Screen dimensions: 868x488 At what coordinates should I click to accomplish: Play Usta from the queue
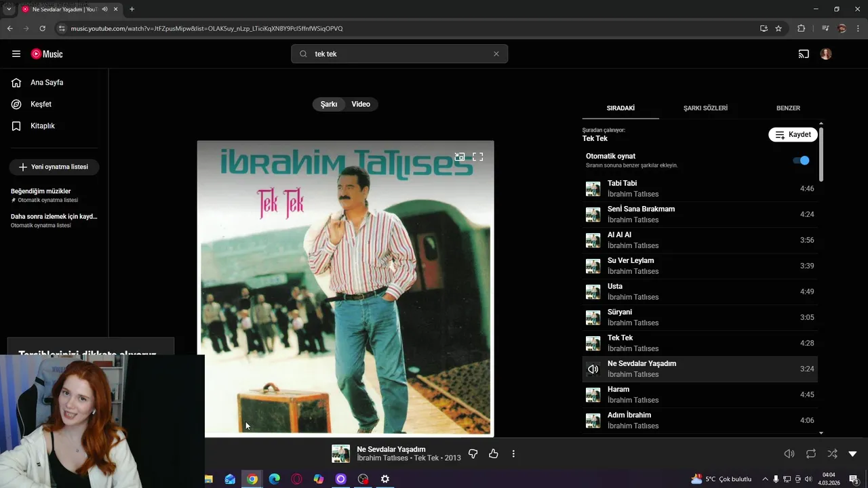tap(700, 291)
